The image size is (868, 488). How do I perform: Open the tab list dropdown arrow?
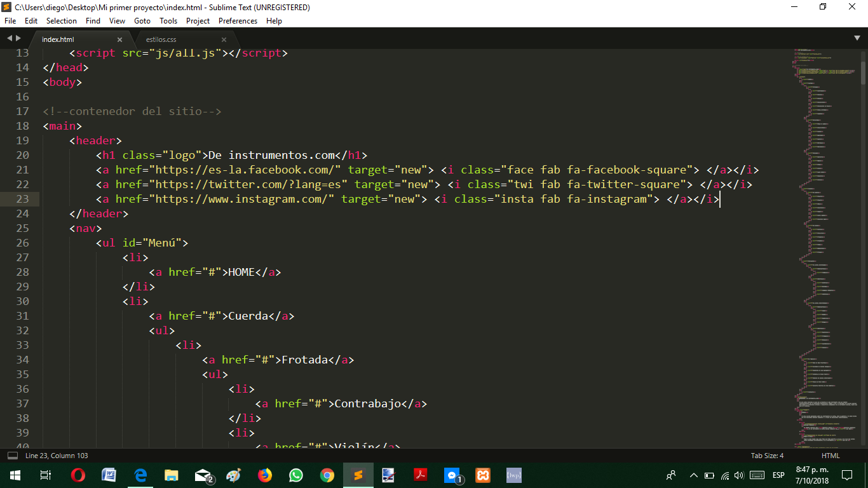pos(857,38)
